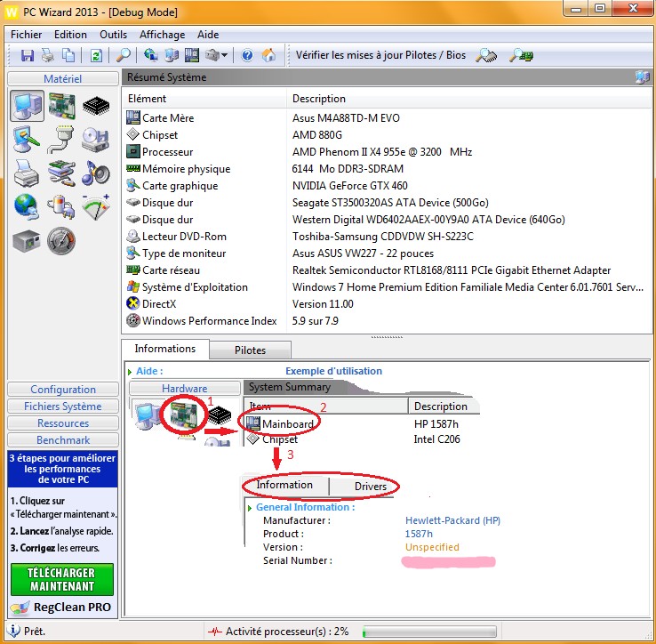Select the System Summary computer icon in Matériel
The width and height of the screenshot is (656, 644).
[28, 106]
